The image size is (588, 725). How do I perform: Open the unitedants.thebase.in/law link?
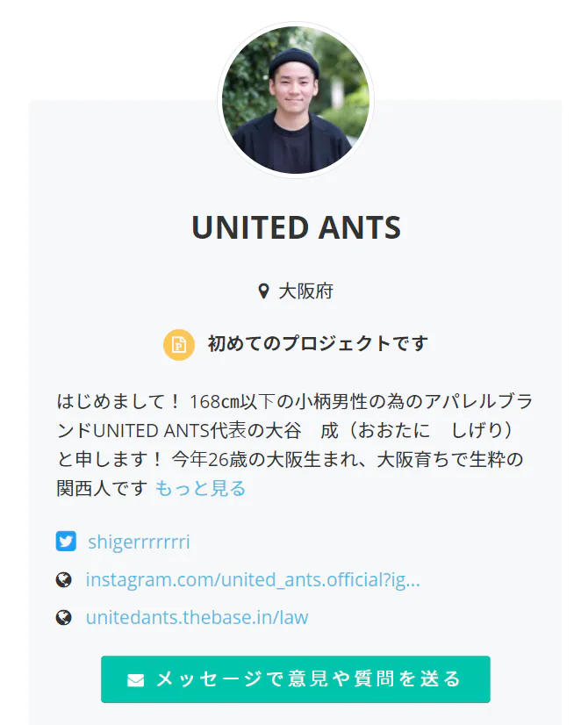pyautogui.click(x=197, y=618)
